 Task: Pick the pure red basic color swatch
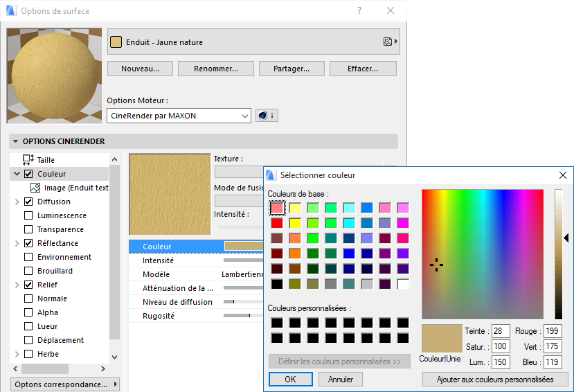[277, 223]
